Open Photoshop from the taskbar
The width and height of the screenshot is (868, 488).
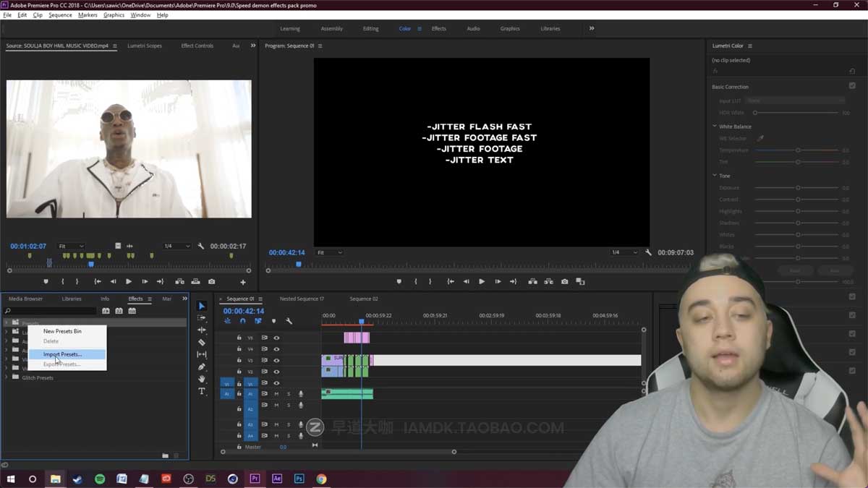click(x=299, y=479)
